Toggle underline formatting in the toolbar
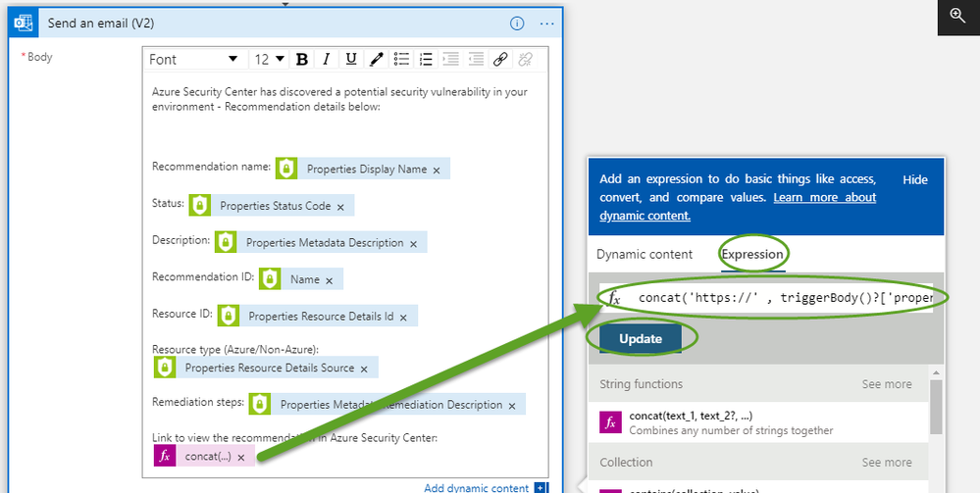Image resolution: width=980 pixels, height=493 pixels. (x=351, y=60)
